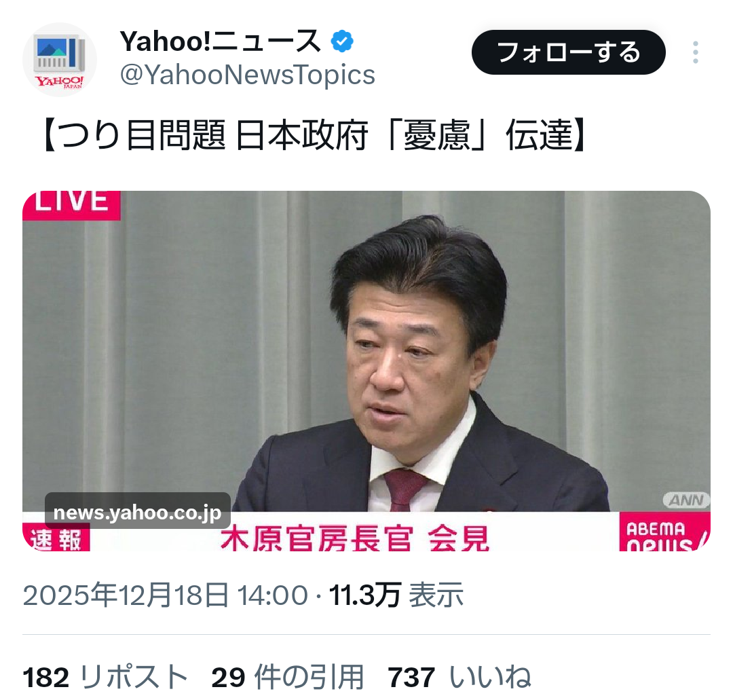Viewport: 733px width, 700px height.
Task: Open the news article card image
Action: (x=366, y=371)
